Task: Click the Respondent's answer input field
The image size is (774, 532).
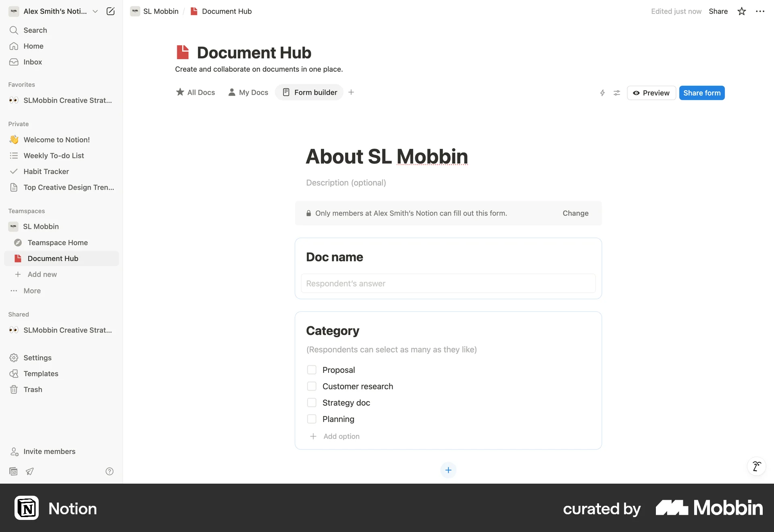Action: [x=448, y=283]
